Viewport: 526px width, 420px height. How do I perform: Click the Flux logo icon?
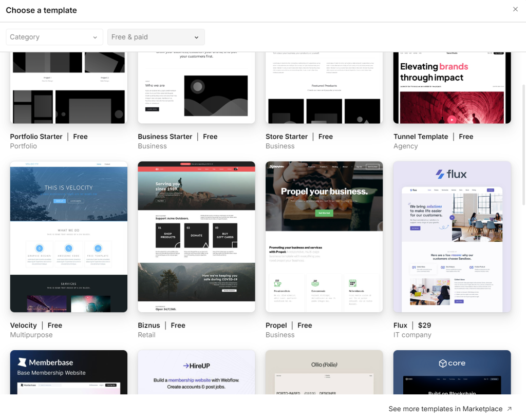[x=440, y=175]
